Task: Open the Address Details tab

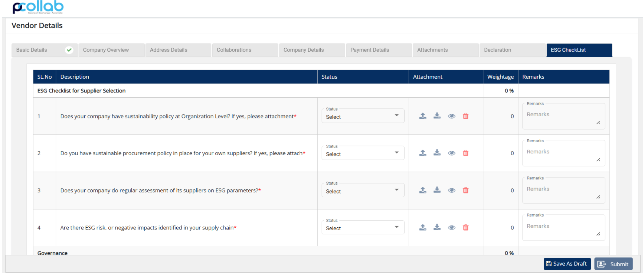Action: tap(178, 50)
